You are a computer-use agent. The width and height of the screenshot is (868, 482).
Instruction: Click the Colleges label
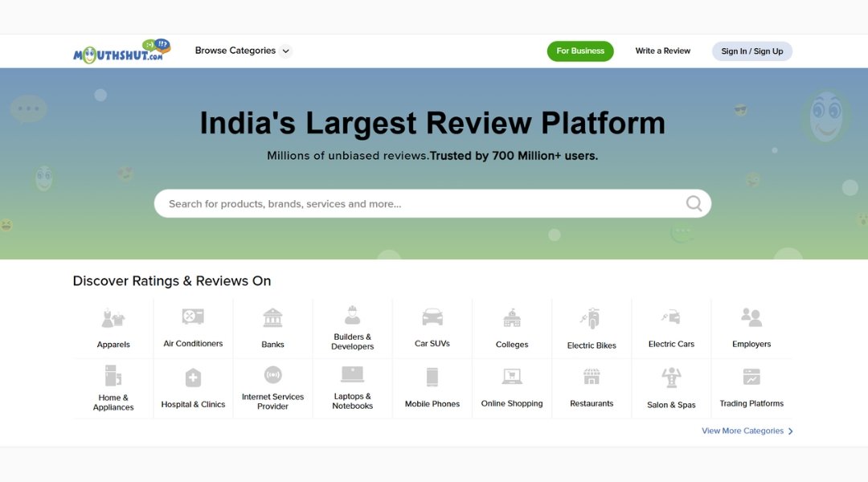coord(512,344)
